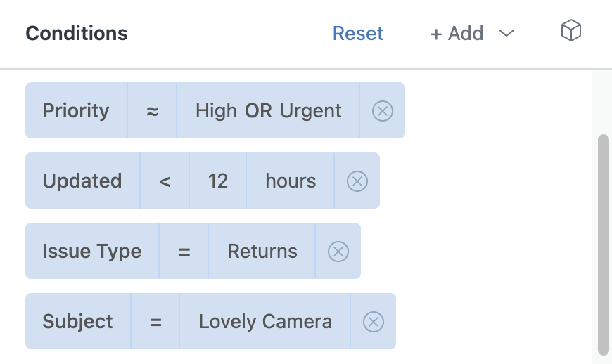Delete the Issue Type condition
The width and height of the screenshot is (612, 364).
tap(338, 252)
